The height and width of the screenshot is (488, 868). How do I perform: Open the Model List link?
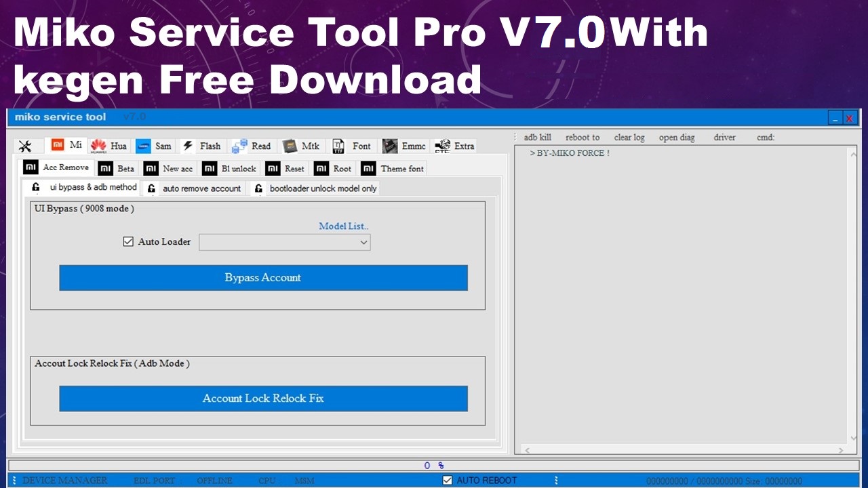pyautogui.click(x=344, y=226)
